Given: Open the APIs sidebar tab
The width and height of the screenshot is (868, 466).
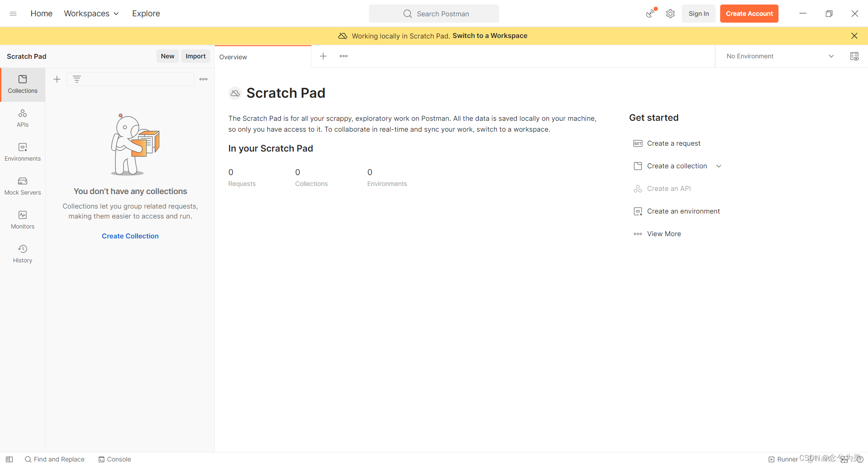Looking at the screenshot, I should click(23, 119).
